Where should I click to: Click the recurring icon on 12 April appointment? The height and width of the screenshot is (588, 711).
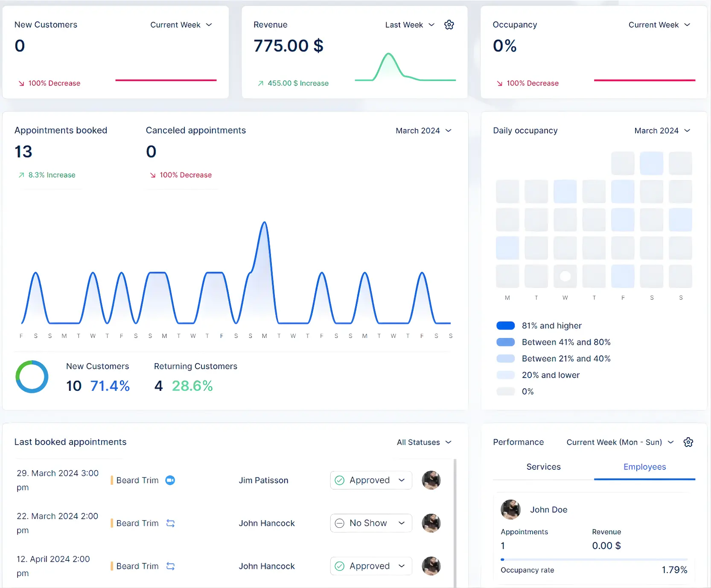(x=171, y=566)
